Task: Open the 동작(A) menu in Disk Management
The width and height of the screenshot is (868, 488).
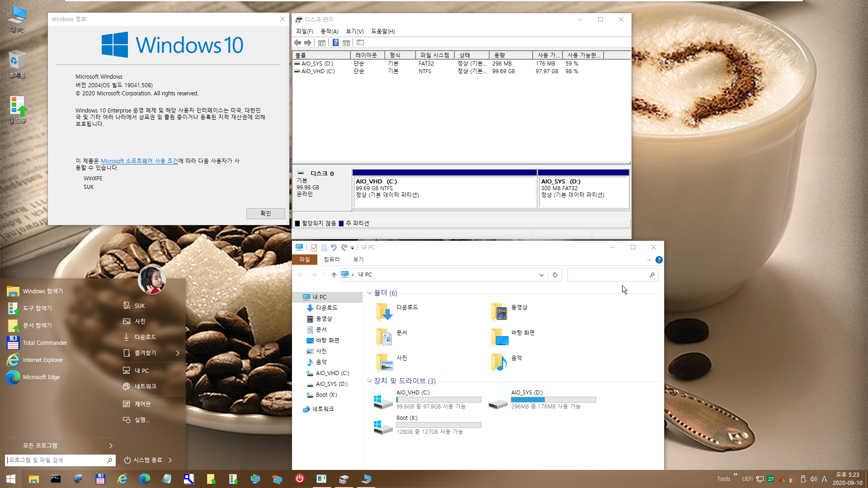Action: pyautogui.click(x=330, y=31)
